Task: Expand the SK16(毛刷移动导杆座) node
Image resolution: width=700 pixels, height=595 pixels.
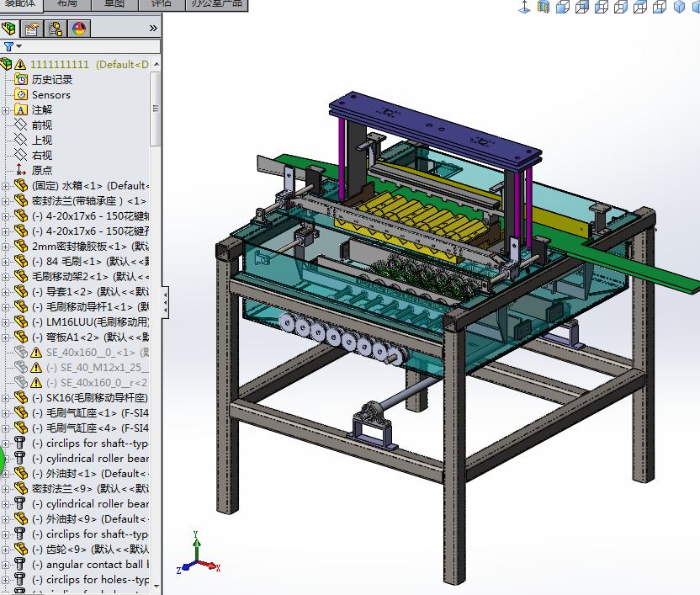Action: coord(5,398)
